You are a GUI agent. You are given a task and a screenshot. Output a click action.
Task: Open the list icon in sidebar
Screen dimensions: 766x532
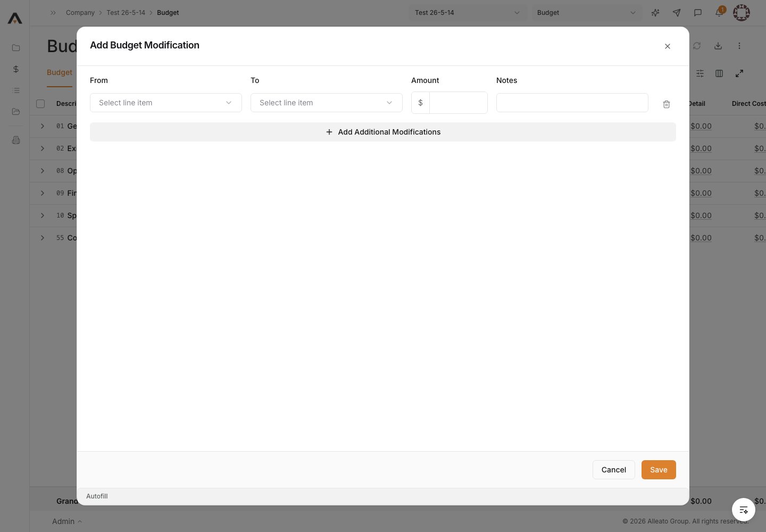(16, 90)
